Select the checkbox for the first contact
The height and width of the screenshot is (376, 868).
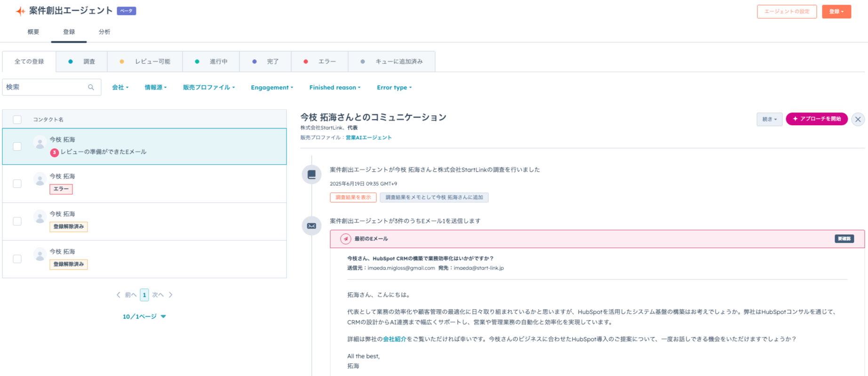click(17, 146)
